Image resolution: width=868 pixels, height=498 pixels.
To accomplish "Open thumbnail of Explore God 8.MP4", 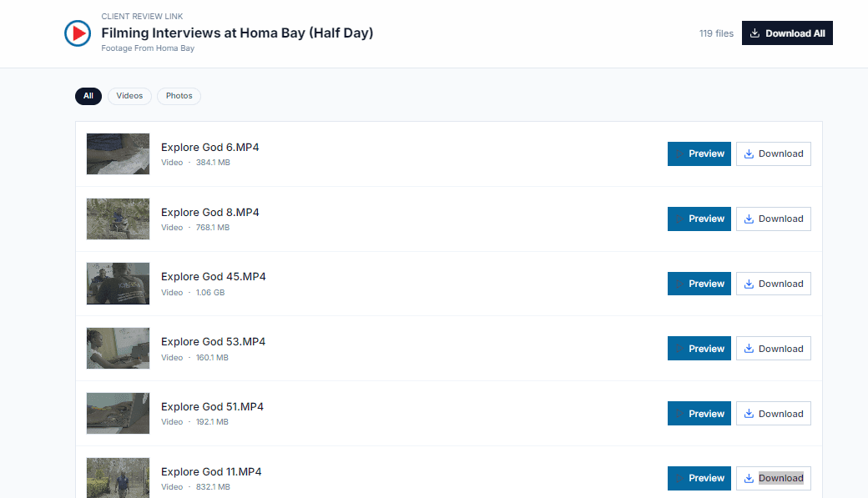I will click(x=118, y=219).
